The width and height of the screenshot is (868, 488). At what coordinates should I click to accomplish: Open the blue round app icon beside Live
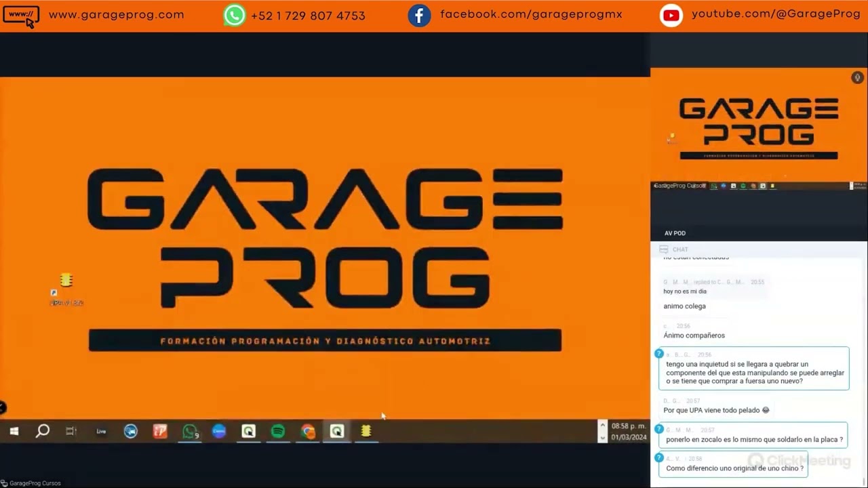coord(131,431)
